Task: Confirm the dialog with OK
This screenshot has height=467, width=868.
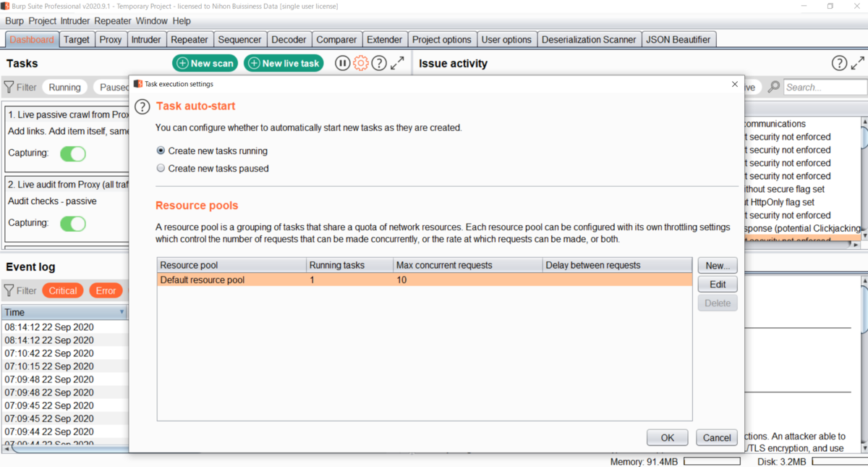Action: (668, 437)
